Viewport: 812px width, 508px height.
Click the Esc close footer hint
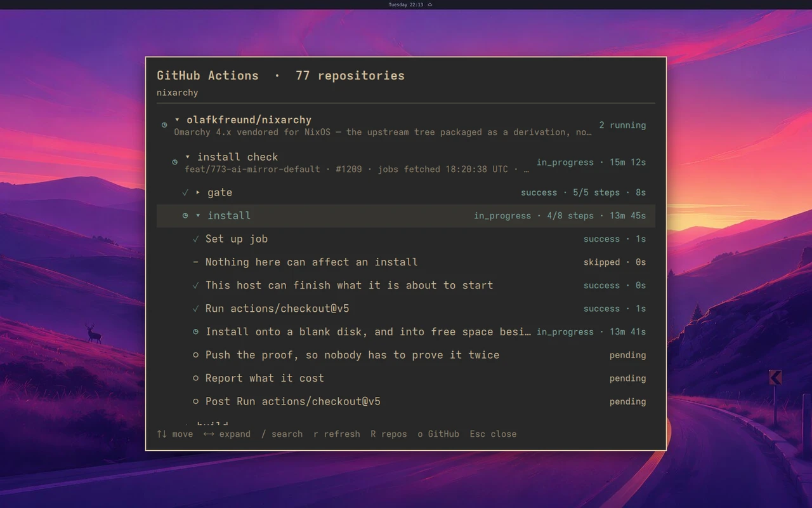(x=494, y=434)
